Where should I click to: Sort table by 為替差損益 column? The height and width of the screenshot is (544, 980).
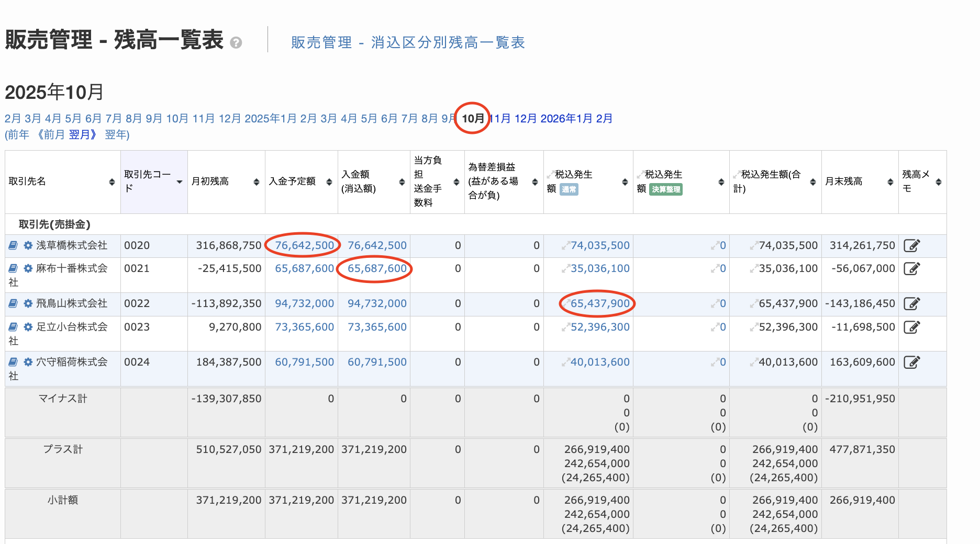[535, 182]
